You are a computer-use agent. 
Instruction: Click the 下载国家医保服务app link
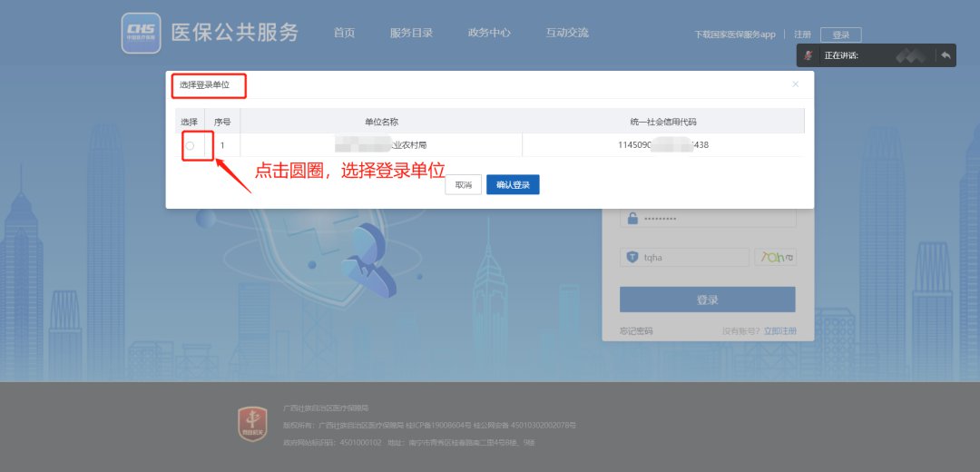click(735, 34)
